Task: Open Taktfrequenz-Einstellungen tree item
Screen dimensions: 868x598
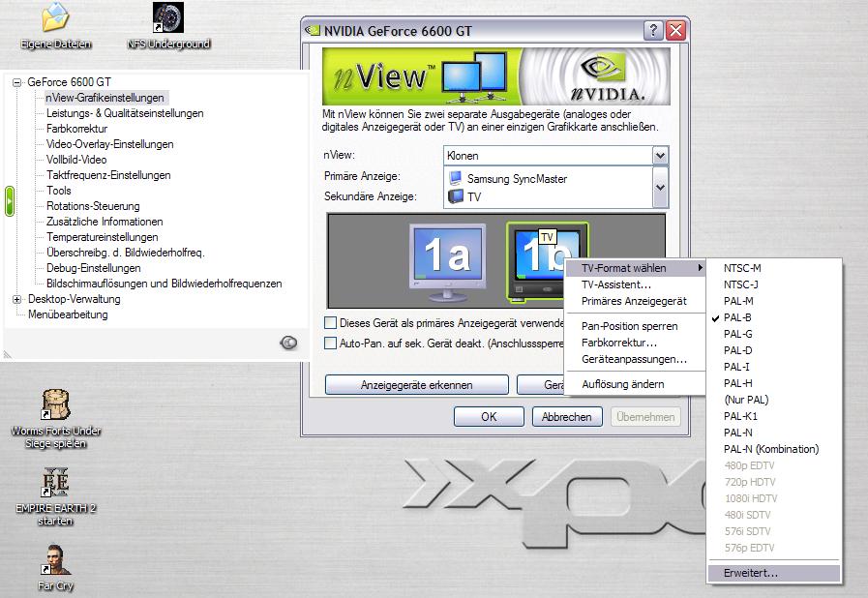Action: click(108, 175)
